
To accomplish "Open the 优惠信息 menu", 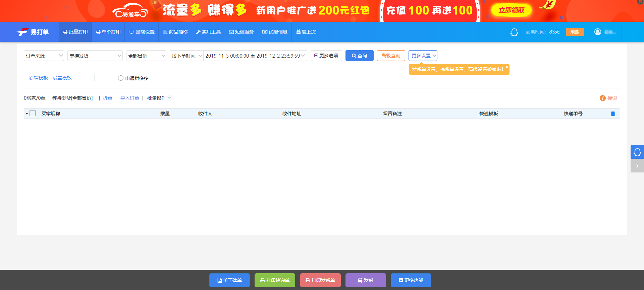I will click(x=275, y=32).
